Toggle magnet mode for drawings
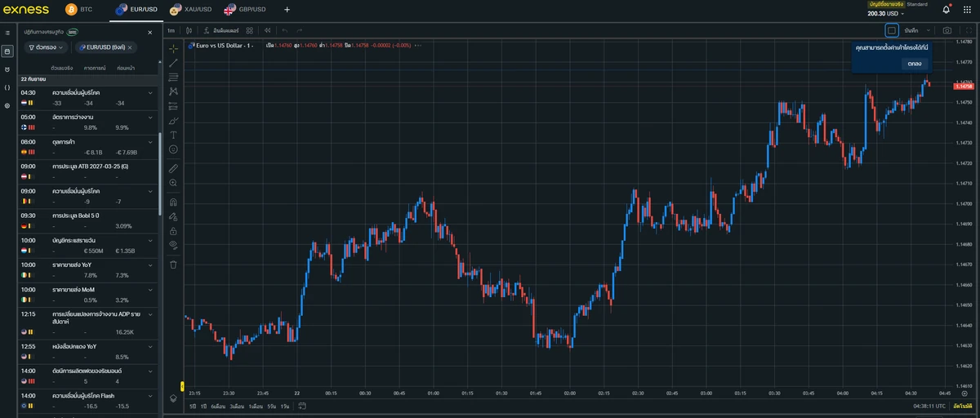Image resolution: width=980 pixels, height=418 pixels. pyautogui.click(x=173, y=202)
